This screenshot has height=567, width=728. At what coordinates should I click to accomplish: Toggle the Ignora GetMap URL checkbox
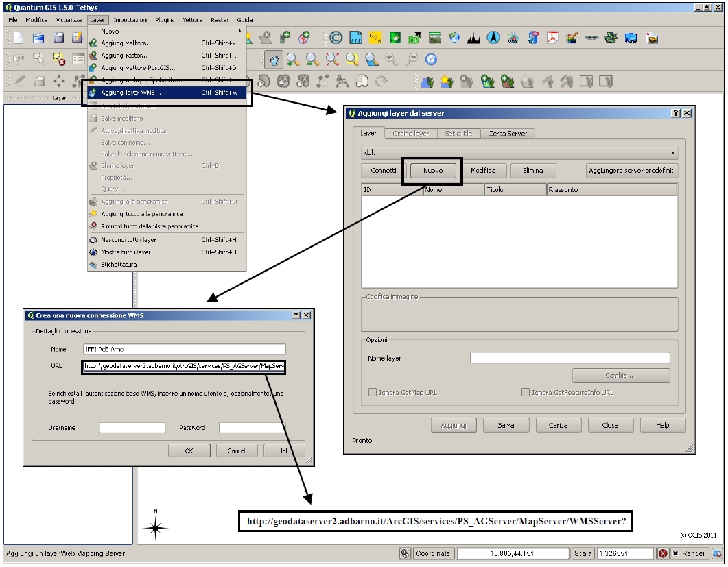point(372,392)
